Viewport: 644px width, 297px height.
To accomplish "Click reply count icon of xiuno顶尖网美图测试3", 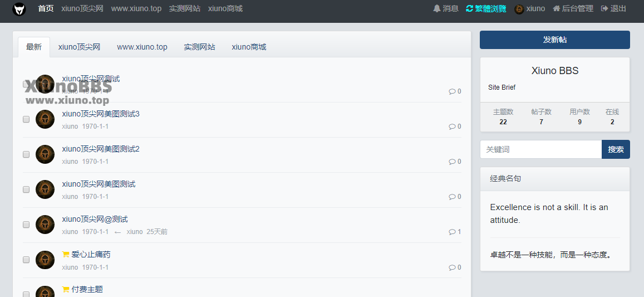I will (452, 126).
